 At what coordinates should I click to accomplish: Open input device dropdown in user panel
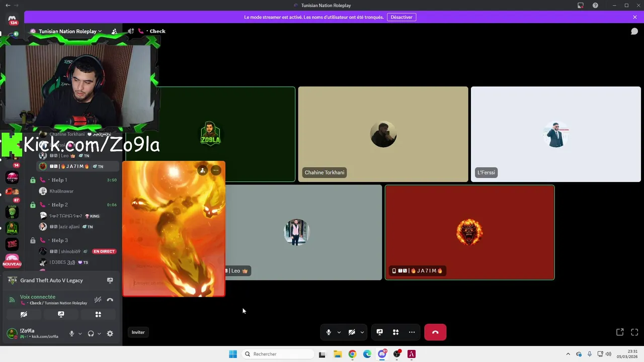tap(79, 333)
